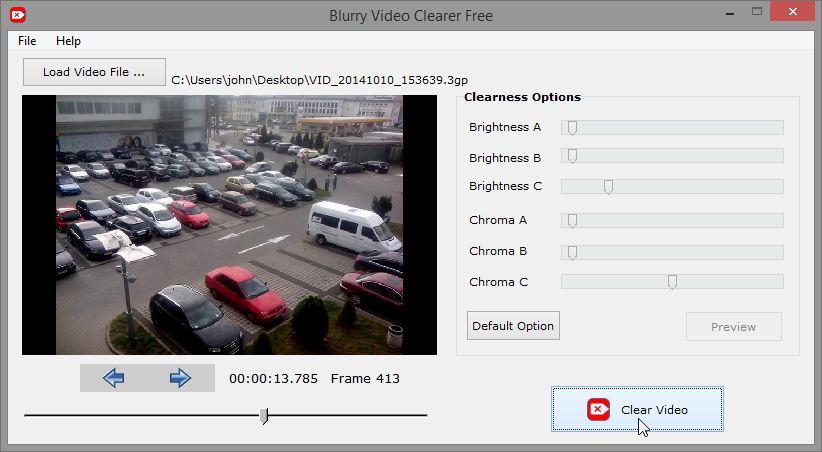
Task: Click the Chroma C slider handle
Action: click(672, 282)
